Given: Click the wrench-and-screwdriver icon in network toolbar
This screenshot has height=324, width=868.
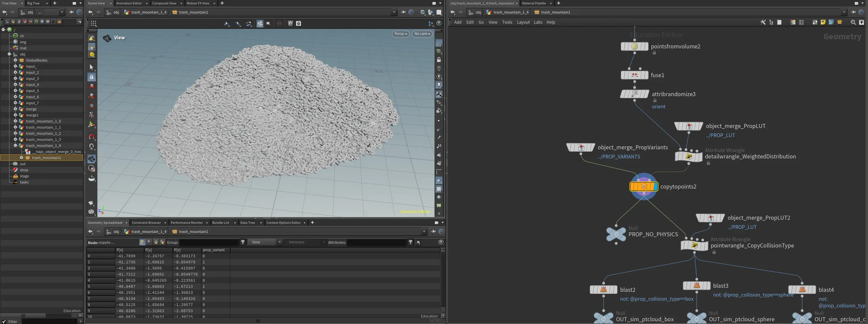Looking at the screenshot, I should tap(763, 22).
